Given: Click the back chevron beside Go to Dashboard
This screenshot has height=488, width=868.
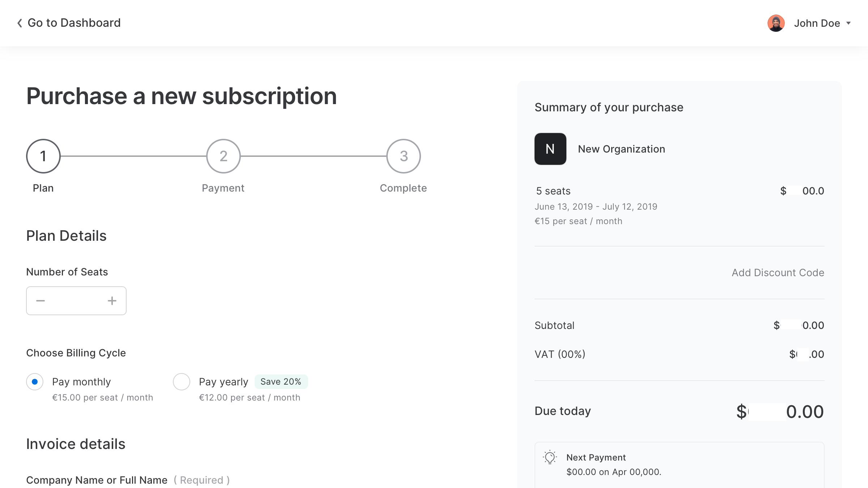Looking at the screenshot, I should [x=20, y=23].
